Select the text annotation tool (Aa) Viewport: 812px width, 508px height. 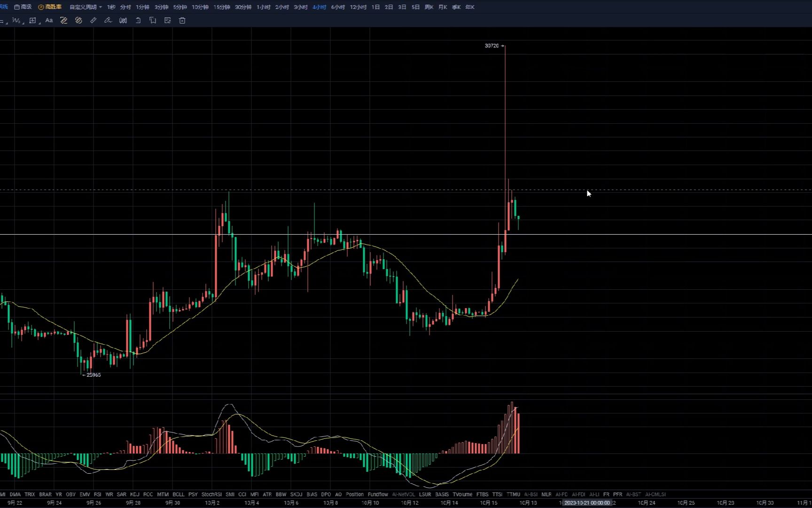click(49, 20)
